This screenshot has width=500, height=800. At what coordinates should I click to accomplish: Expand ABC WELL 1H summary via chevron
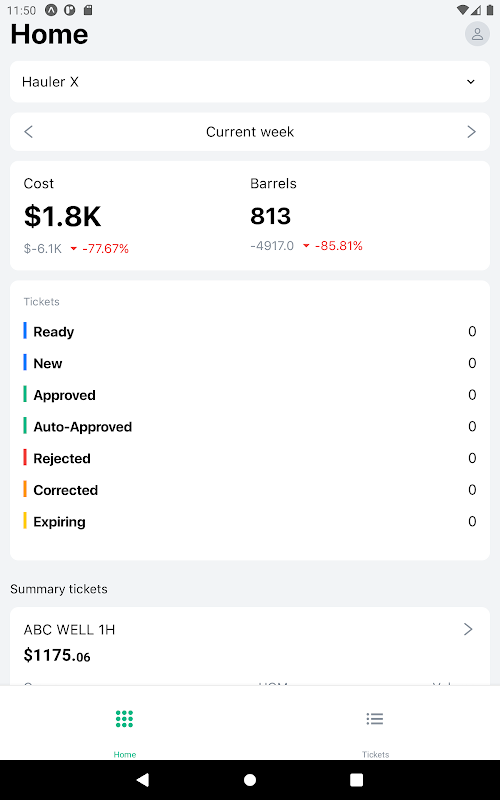coord(468,629)
